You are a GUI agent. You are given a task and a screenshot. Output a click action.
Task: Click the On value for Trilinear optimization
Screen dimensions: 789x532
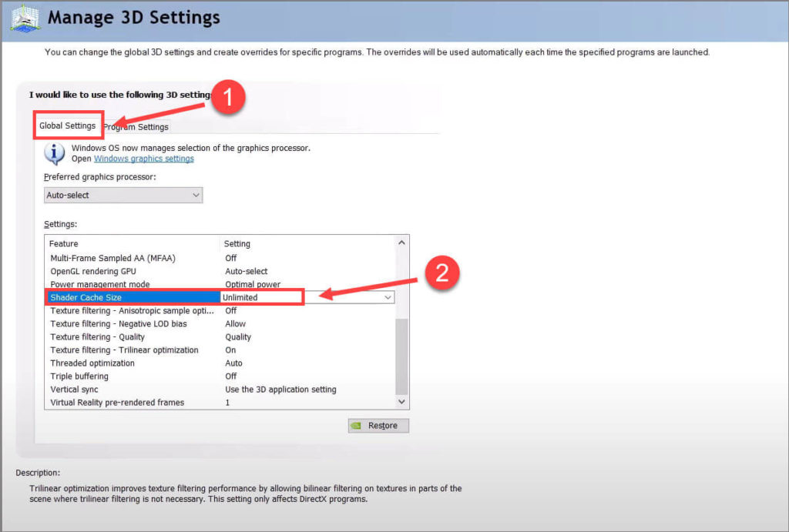click(230, 350)
